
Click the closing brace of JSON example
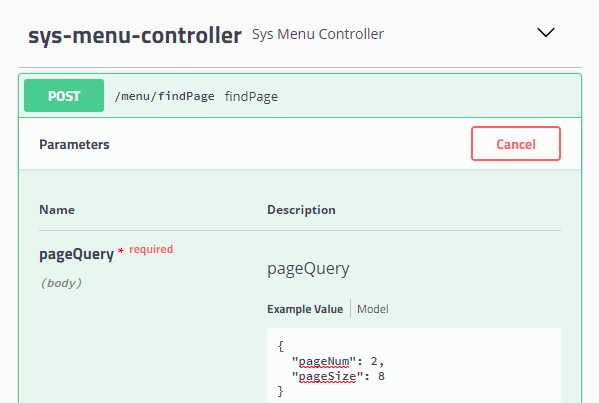click(280, 391)
